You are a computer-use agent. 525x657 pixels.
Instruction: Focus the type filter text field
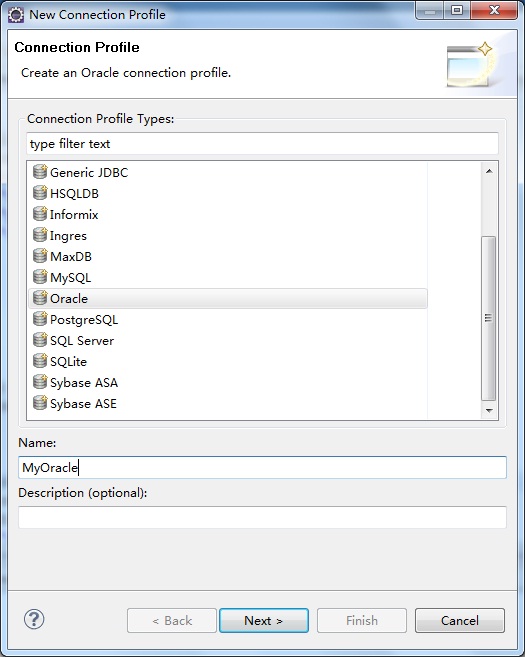coord(262,144)
